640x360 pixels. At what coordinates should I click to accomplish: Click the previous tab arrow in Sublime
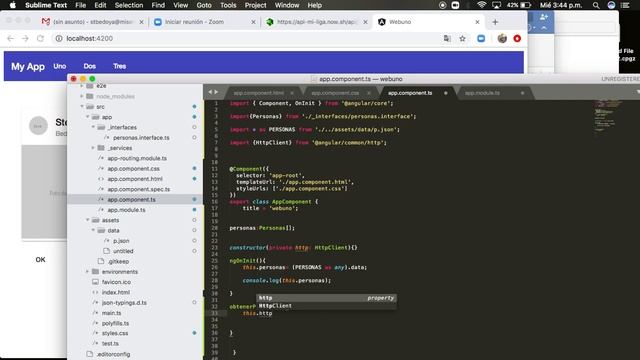[210, 92]
